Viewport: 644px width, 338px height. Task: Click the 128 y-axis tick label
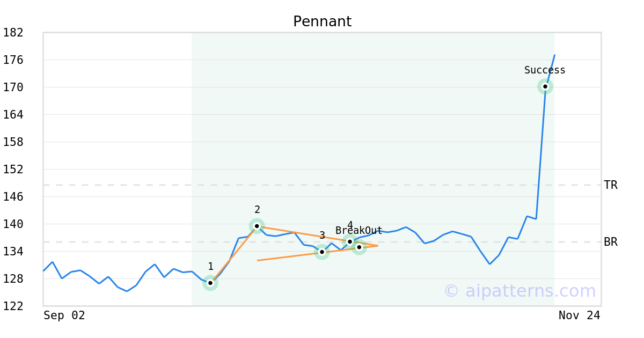(13, 279)
